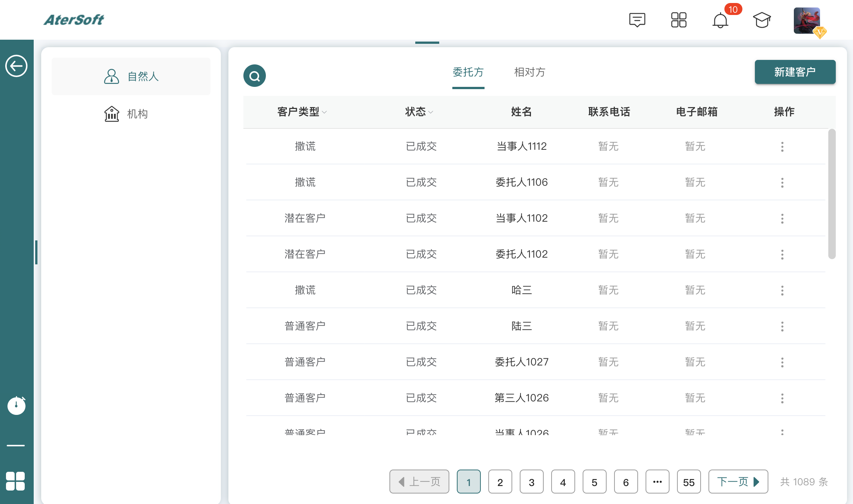This screenshot has width=853, height=504.
Task: Click the timer icon in the sidebar
Action: [16, 406]
